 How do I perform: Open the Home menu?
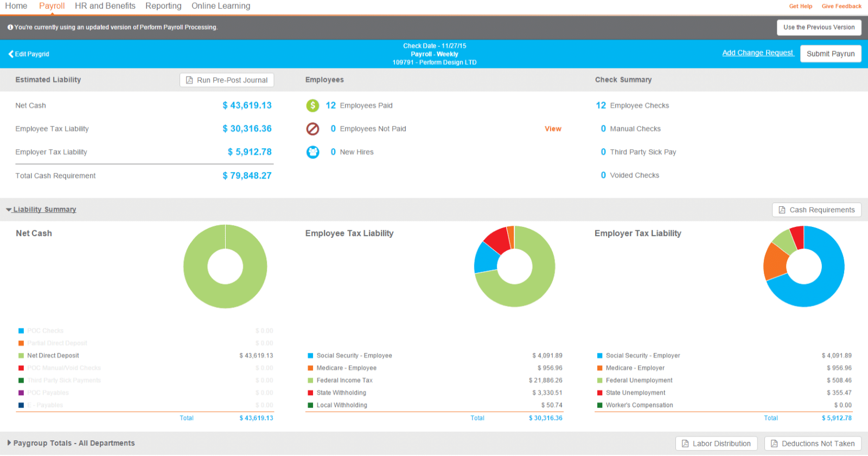click(16, 6)
